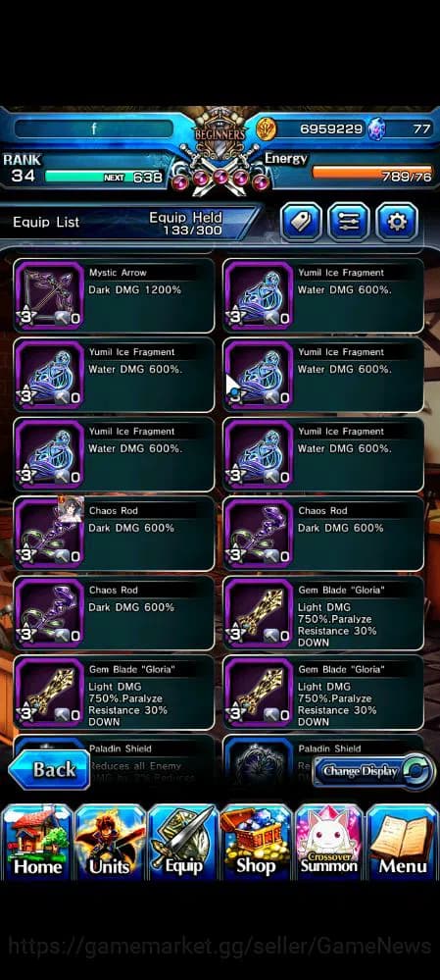Open the Units character icon
The image size is (440, 980).
(110, 843)
